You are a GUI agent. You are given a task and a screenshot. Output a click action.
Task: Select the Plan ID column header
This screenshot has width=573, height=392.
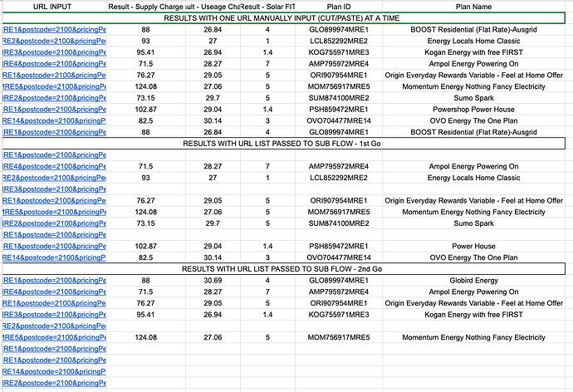pyautogui.click(x=339, y=7)
